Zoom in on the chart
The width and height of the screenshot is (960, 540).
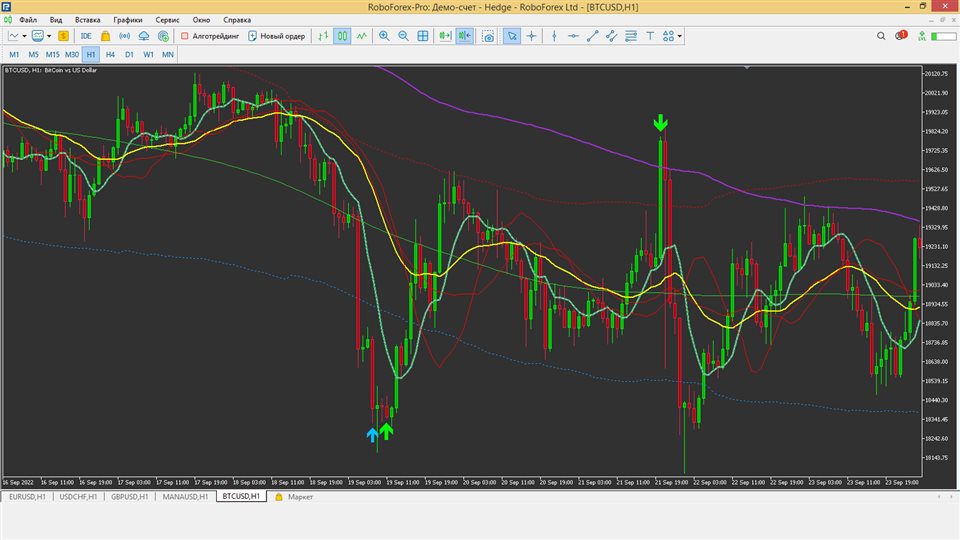[x=384, y=36]
